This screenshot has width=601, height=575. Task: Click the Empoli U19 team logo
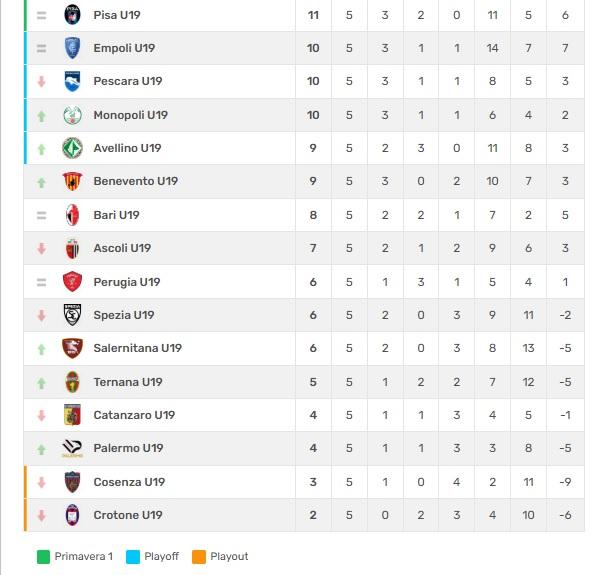(72, 48)
